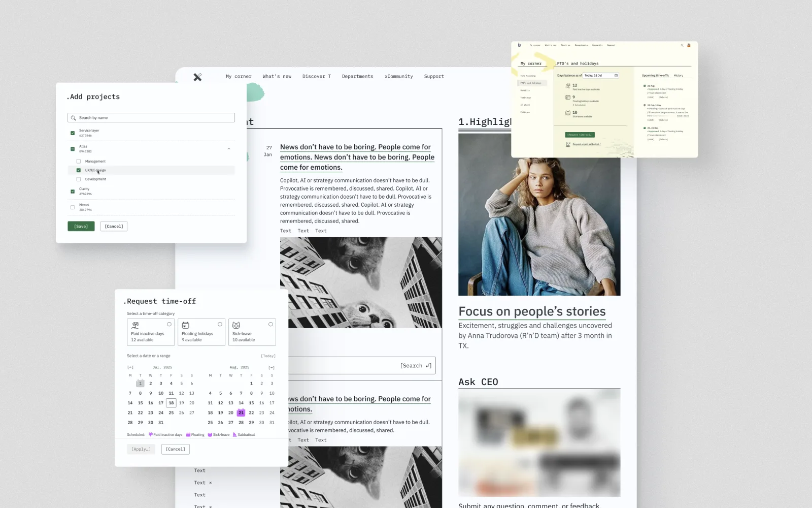
Task: Click cat face icon on Sick-leave card
Action: pyautogui.click(x=236, y=325)
